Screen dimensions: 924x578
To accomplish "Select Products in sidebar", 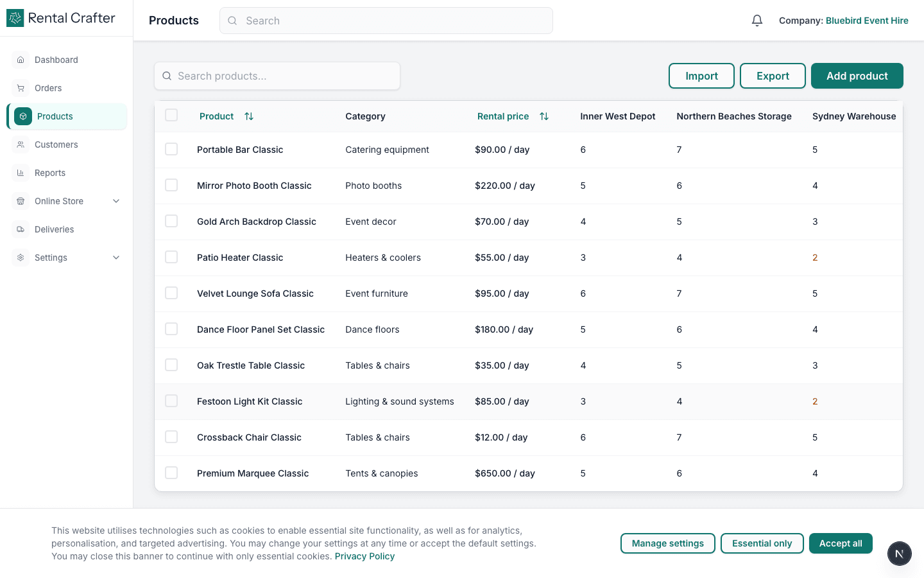I will (x=67, y=116).
